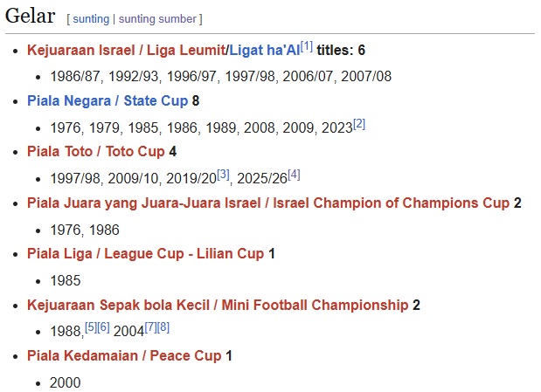Open Israel Champion of Champions Cup link
The image size is (541, 392).
[267, 203]
